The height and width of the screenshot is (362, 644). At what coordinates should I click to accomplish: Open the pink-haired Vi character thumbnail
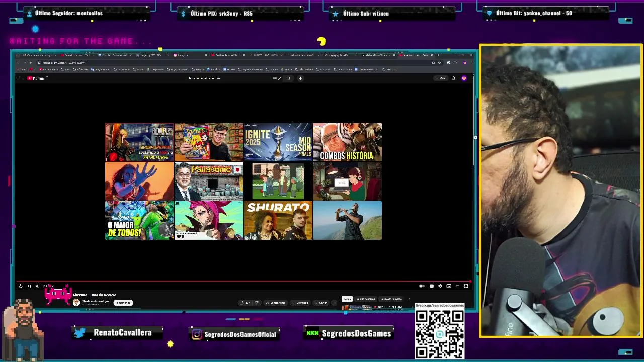pos(209,220)
